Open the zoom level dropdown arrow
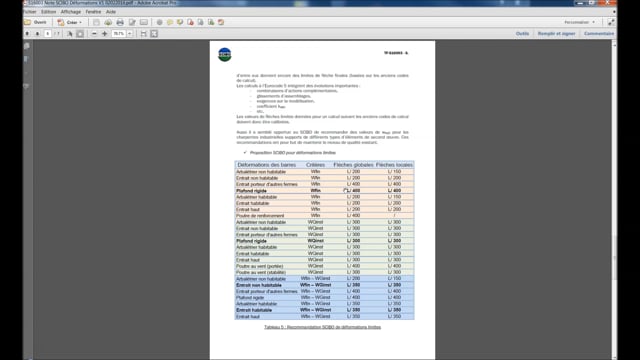640x360 pixels. pyautogui.click(x=130, y=33)
